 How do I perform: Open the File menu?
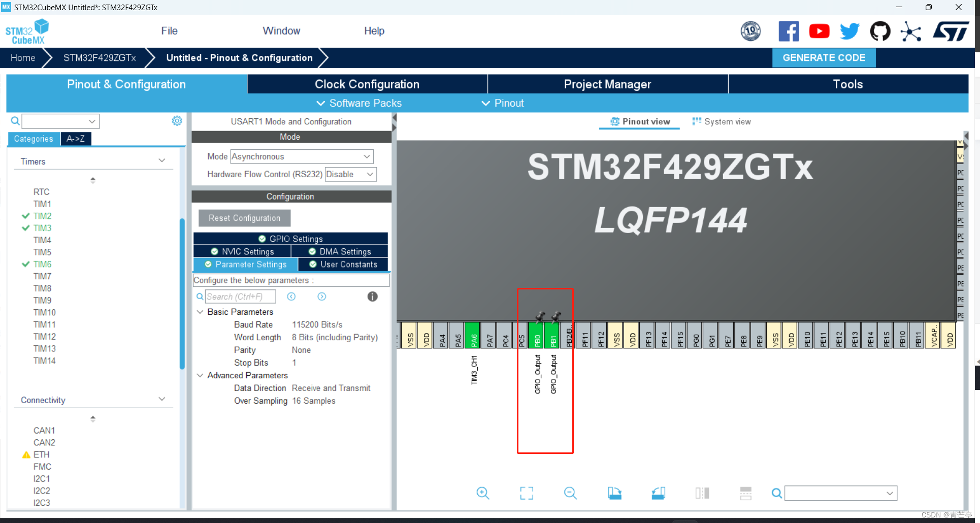coord(169,31)
